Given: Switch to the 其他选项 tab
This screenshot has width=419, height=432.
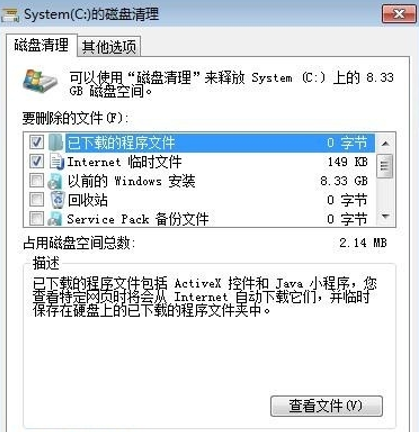Looking at the screenshot, I should tap(109, 46).
